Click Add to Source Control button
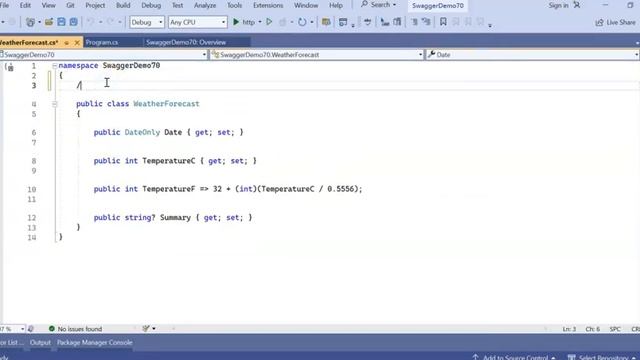Screen dimensions: 640x360 click(514, 357)
